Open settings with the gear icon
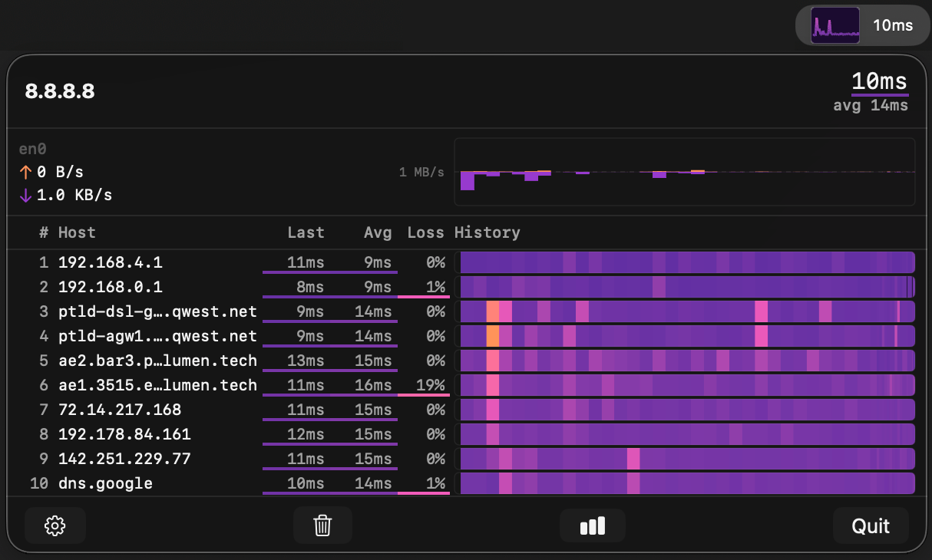 55,525
